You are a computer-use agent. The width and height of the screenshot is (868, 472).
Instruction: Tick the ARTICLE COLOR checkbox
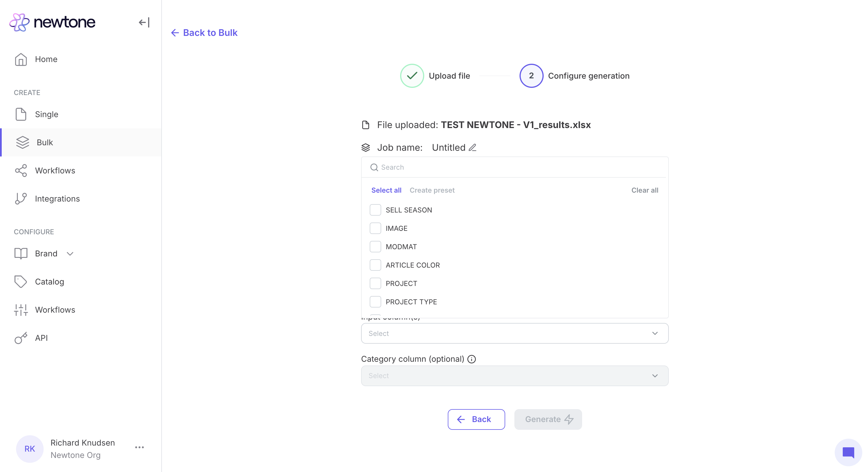coord(375,265)
